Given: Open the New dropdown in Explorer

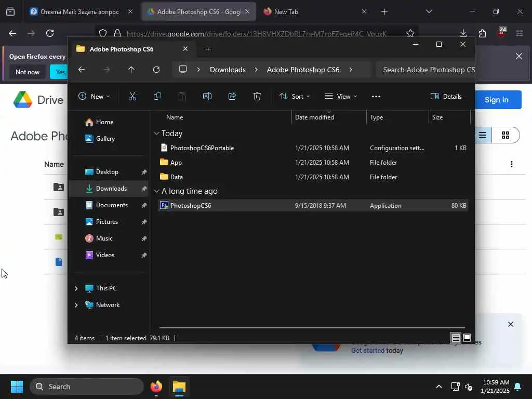Looking at the screenshot, I should click(94, 96).
